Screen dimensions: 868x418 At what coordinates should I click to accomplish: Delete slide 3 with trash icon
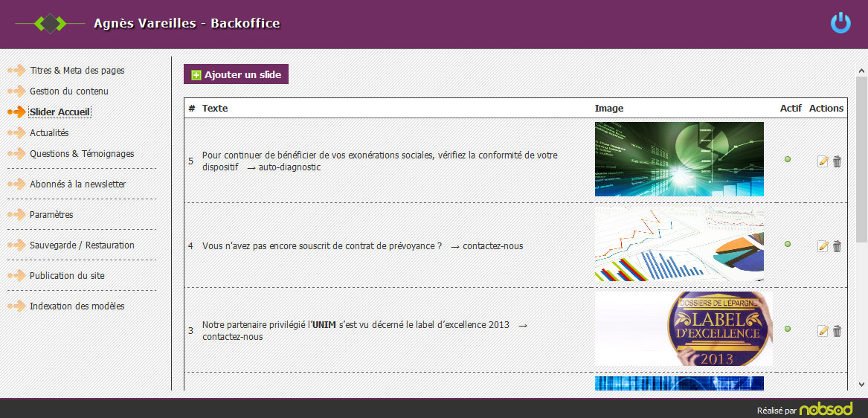coord(837,330)
